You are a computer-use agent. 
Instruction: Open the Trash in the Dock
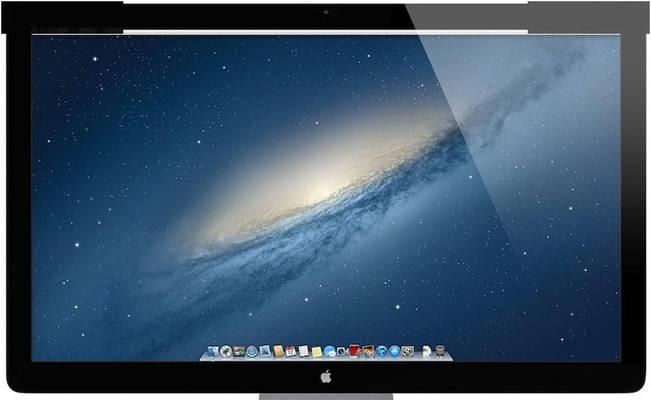[x=440, y=351]
